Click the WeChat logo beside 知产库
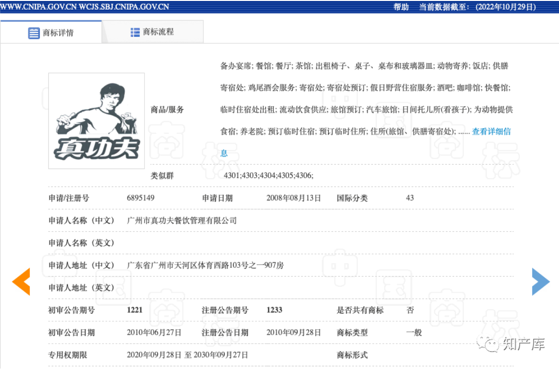 coord(488,344)
